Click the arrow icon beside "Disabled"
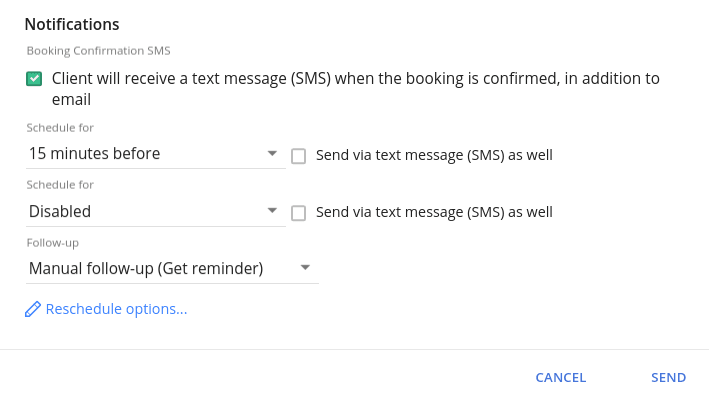The image size is (709, 397). click(272, 210)
